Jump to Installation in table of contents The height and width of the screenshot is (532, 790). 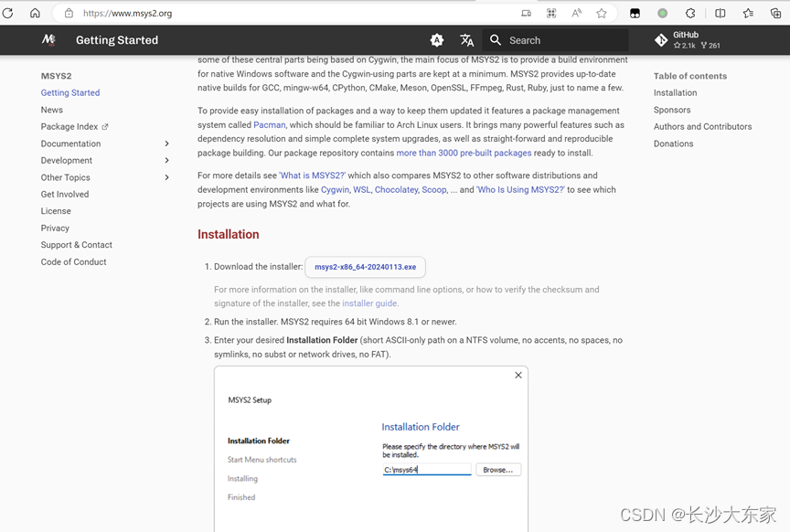pyautogui.click(x=675, y=92)
